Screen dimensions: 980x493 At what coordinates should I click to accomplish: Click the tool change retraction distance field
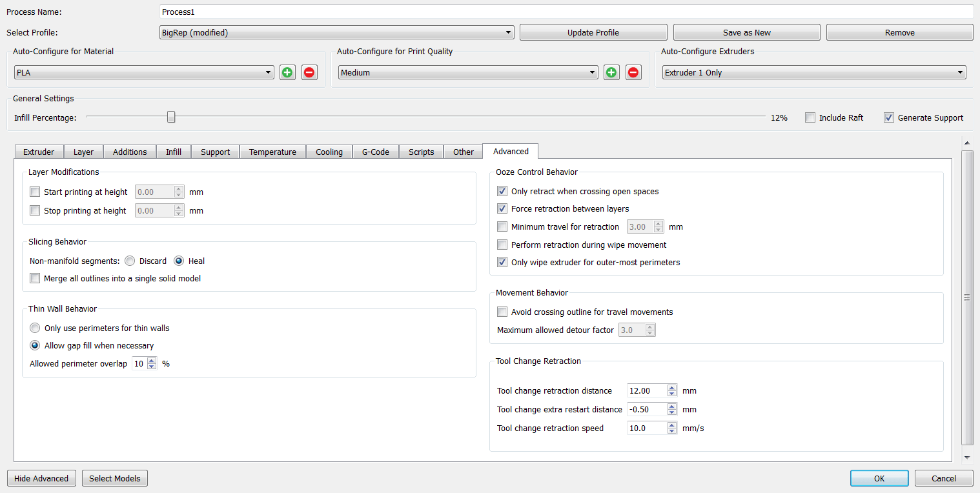point(646,390)
